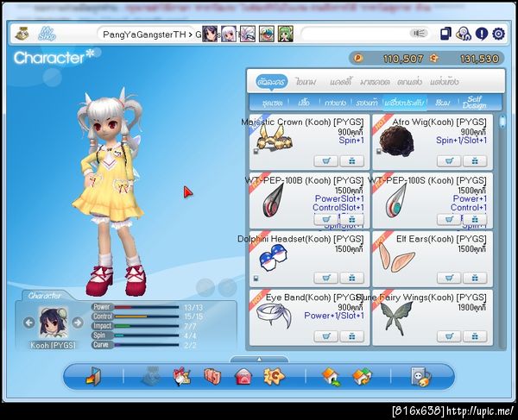
Task: Add Afro Wig to cart
Action: click(449, 161)
